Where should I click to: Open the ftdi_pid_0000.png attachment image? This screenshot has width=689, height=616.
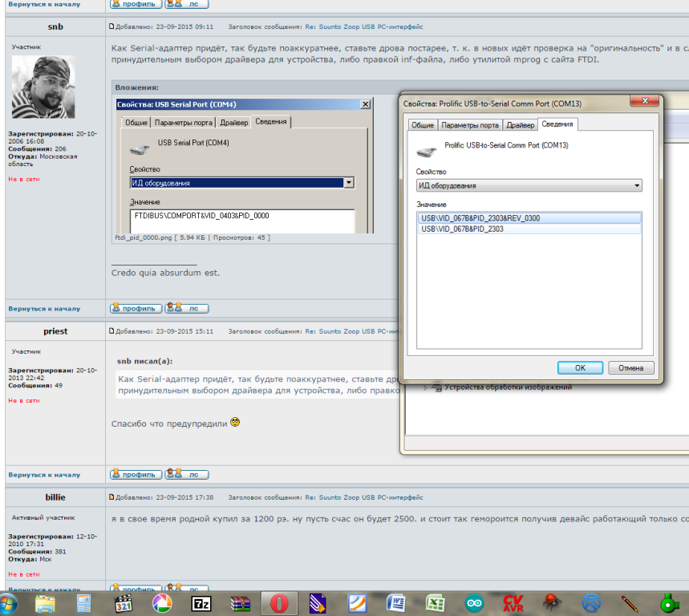[x=245, y=165]
